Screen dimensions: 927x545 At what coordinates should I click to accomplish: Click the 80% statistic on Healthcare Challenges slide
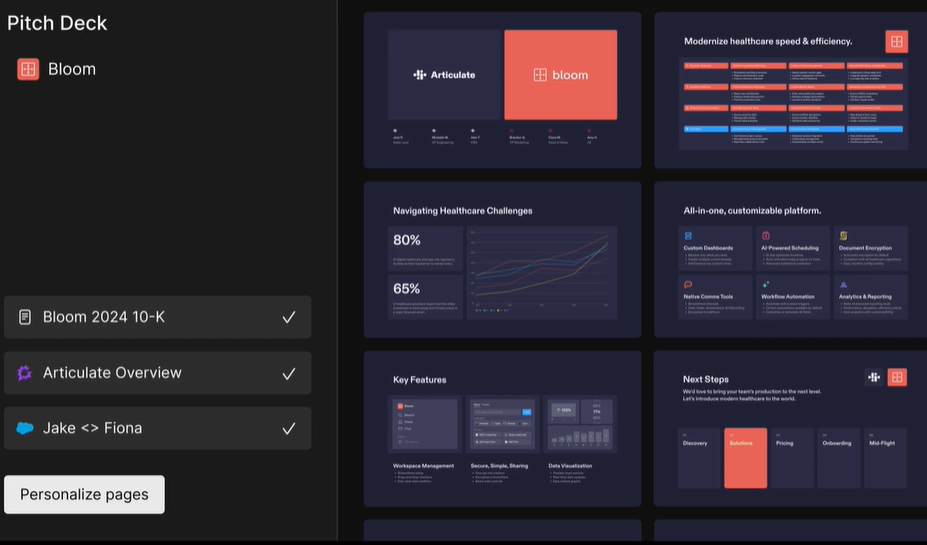point(407,240)
